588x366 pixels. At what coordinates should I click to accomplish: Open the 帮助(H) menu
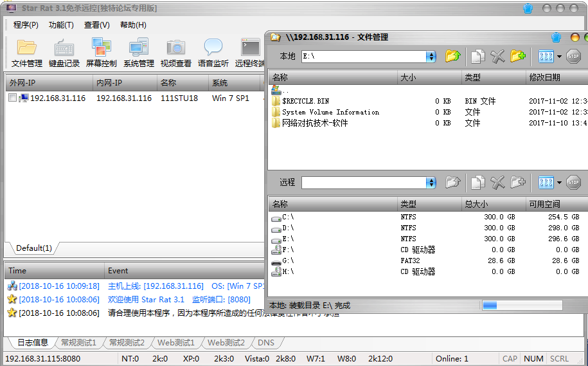(x=133, y=25)
